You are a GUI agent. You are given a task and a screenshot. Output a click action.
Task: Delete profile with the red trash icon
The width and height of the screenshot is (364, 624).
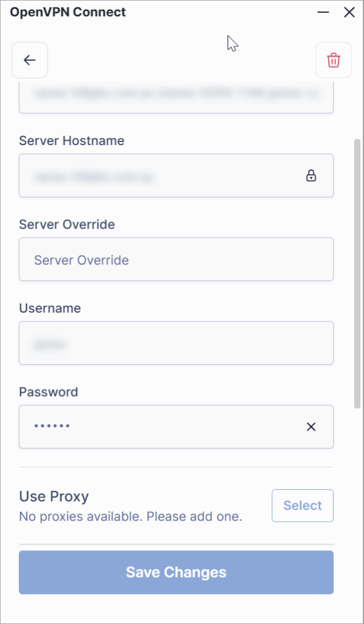[x=334, y=60]
